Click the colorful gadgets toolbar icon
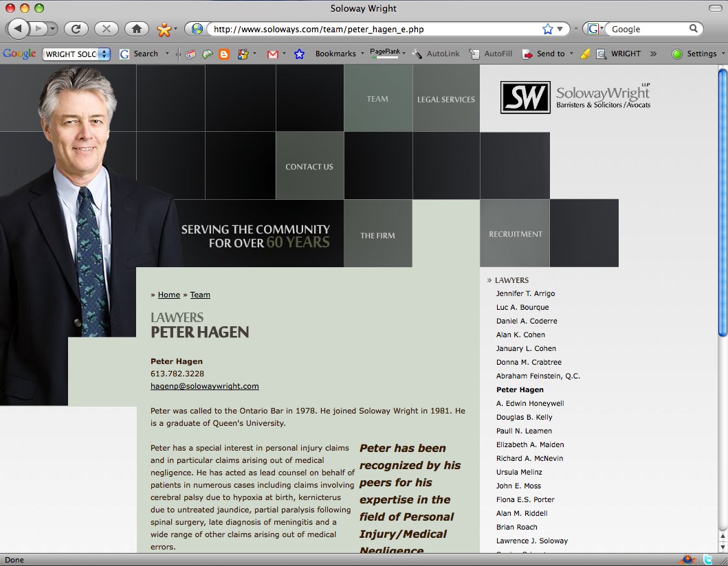The height and width of the screenshot is (566, 728). click(243, 54)
